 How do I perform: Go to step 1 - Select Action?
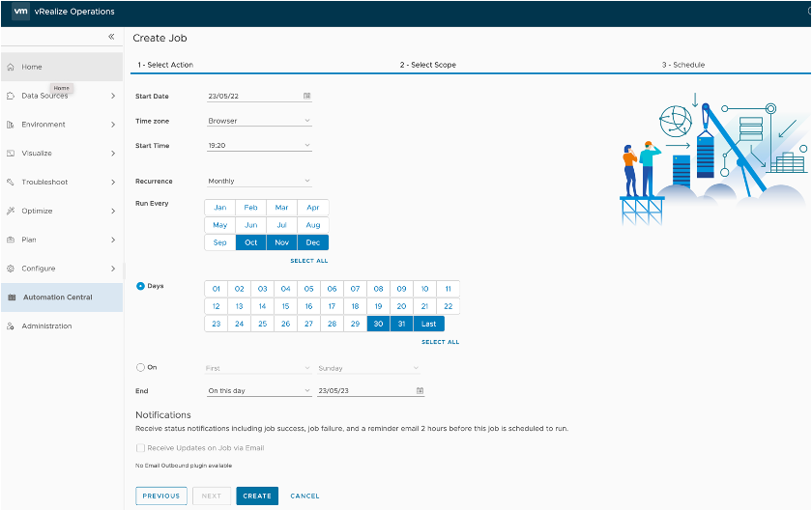(x=165, y=65)
